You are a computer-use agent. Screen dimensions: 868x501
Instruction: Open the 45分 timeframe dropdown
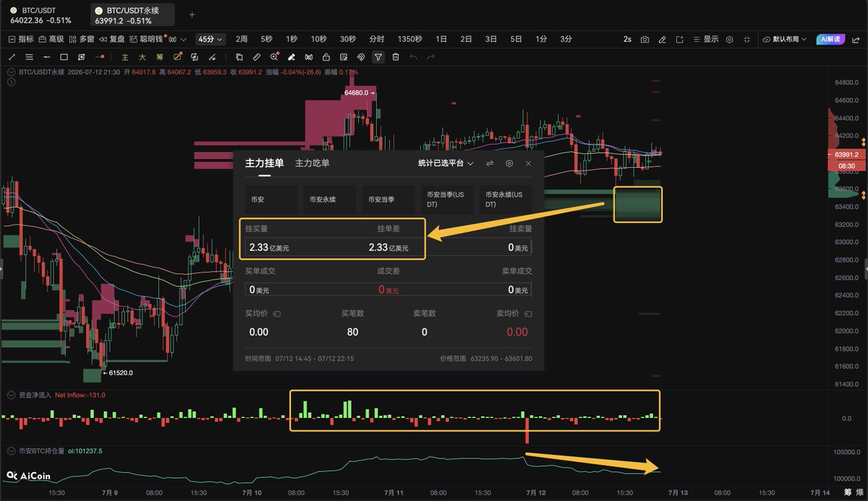pyautogui.click(x=210, y=39)
